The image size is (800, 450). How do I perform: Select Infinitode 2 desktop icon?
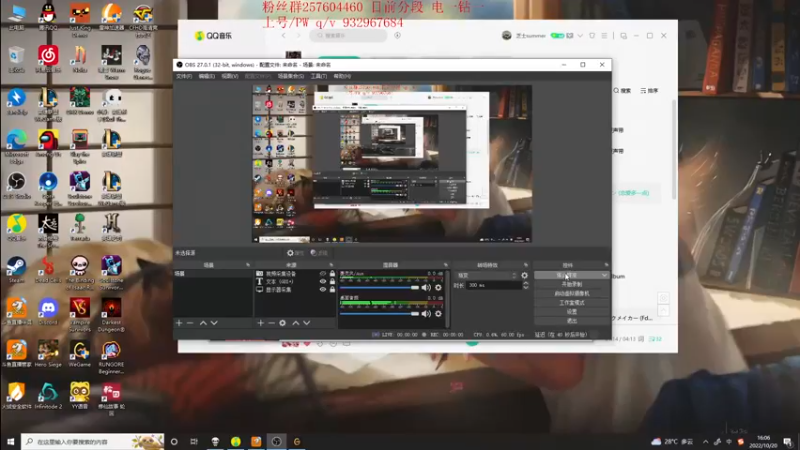tap(48, 396)
